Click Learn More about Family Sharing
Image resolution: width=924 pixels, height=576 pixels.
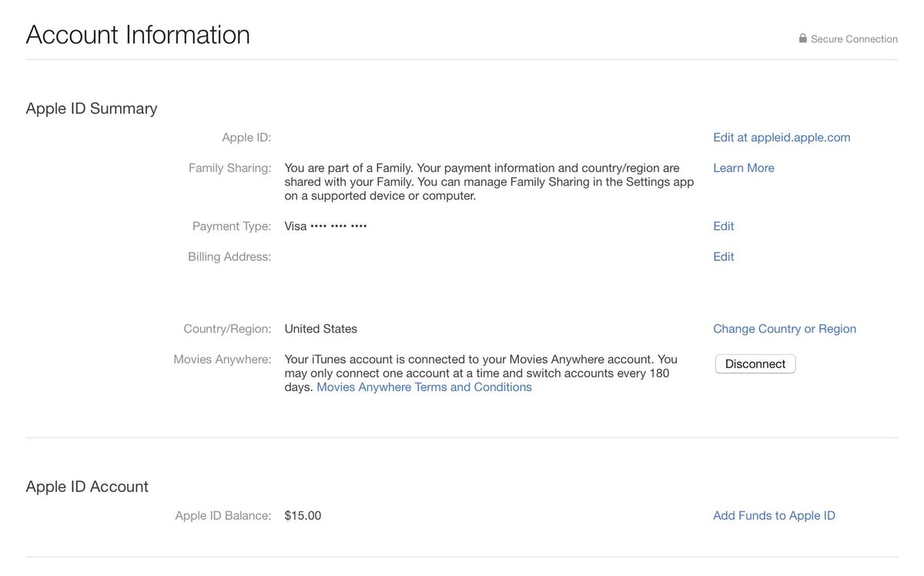[x=743, y=167]
